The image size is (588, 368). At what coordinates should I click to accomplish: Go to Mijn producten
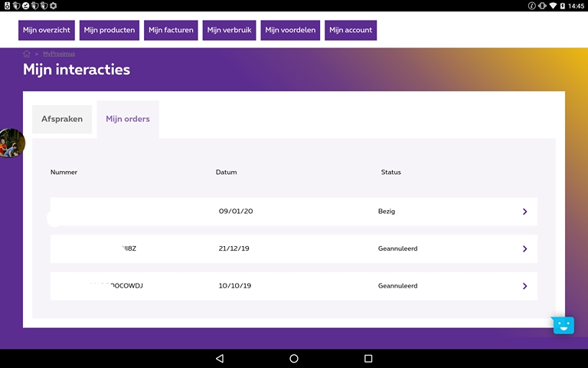click(109, 31)
